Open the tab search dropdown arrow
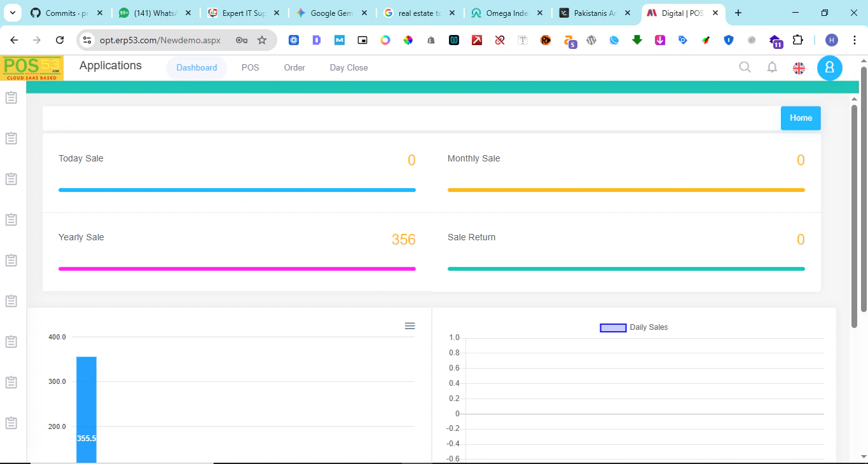 [x=12, y=13]
